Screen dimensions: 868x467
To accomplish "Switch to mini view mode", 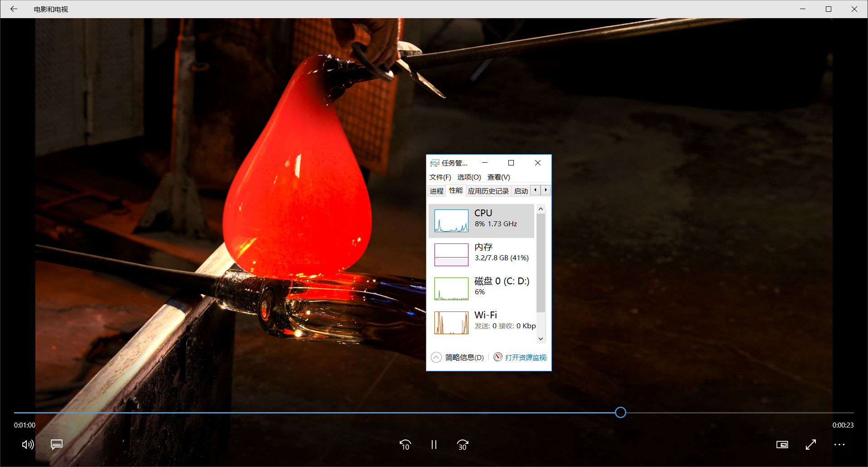I will [x=782, y=445].
